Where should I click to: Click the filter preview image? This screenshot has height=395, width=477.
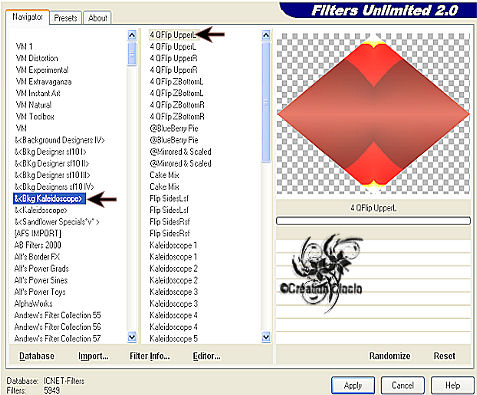[x=373, y=113]
